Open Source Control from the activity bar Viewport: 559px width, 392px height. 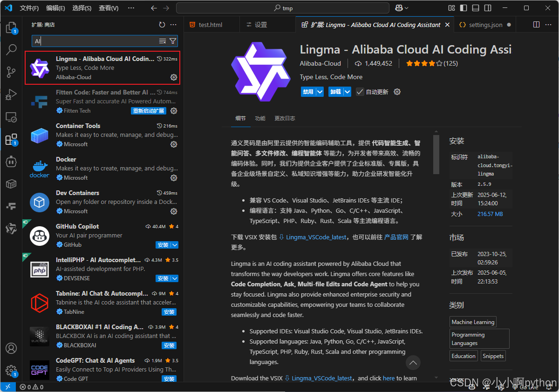(11, 72)
